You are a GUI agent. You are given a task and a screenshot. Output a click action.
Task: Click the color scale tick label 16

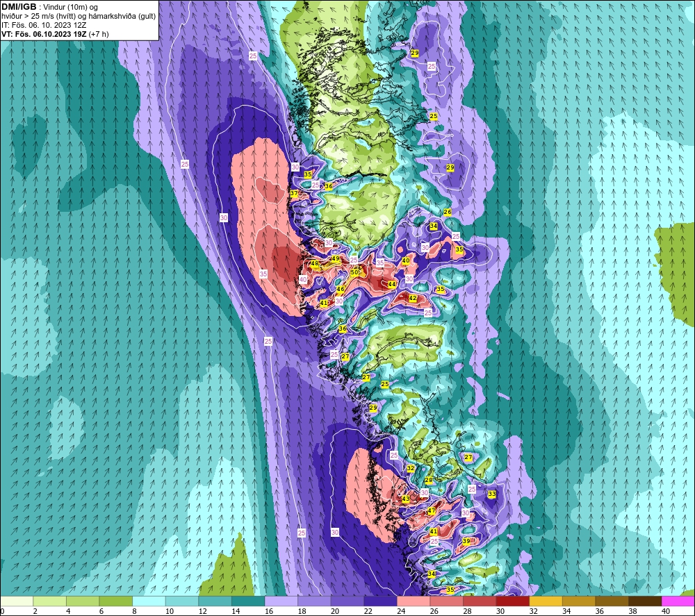click(x=268, y=611)
